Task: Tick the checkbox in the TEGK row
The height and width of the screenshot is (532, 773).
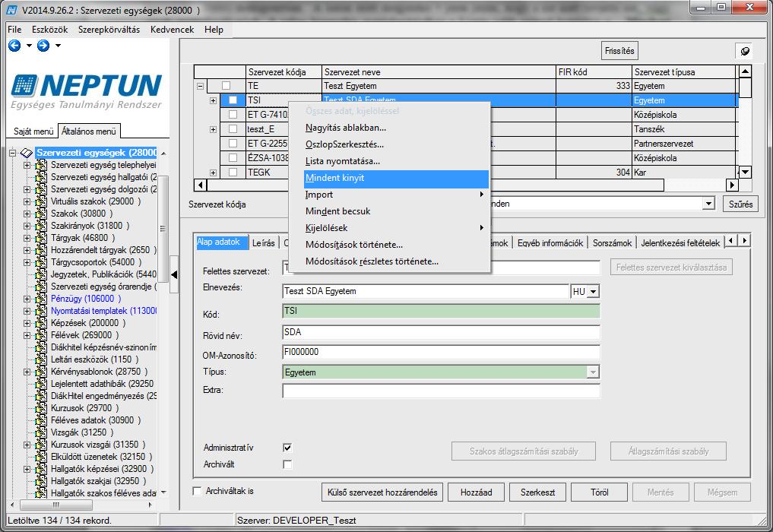Action: pyautogui.click(x=233, y=173)
